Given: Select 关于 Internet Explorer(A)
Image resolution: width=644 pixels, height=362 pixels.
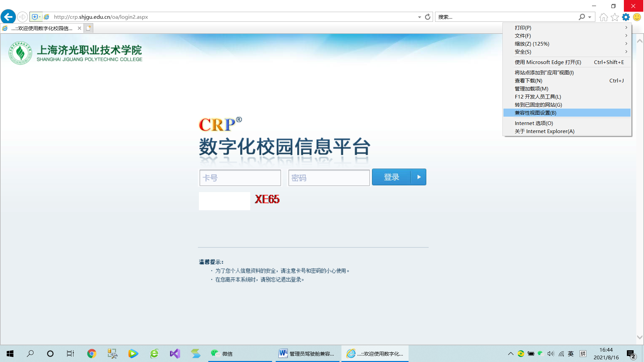Looking at the screenshot, I should [567, 131].
